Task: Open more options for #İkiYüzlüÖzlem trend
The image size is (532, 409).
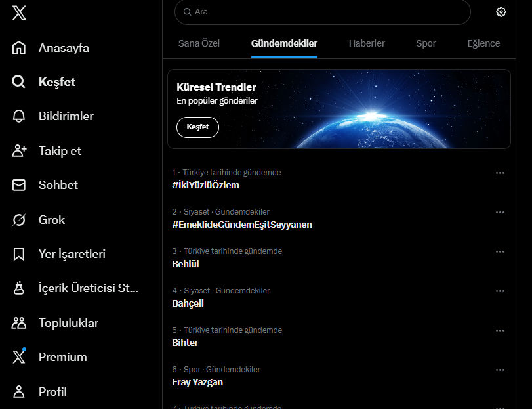Action: tap(500, 173)
